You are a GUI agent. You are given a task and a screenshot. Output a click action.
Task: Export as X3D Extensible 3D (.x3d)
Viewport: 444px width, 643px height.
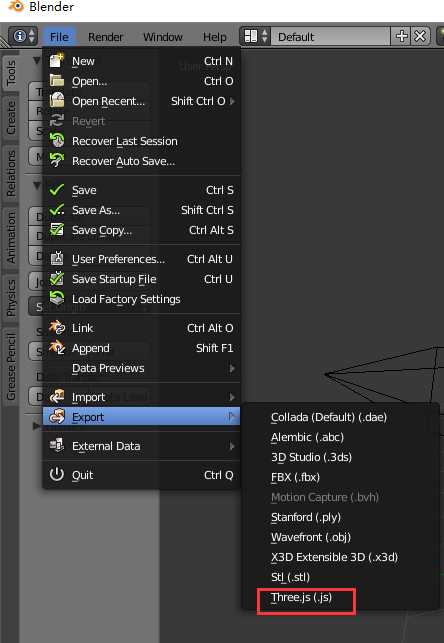coord(334,557)
